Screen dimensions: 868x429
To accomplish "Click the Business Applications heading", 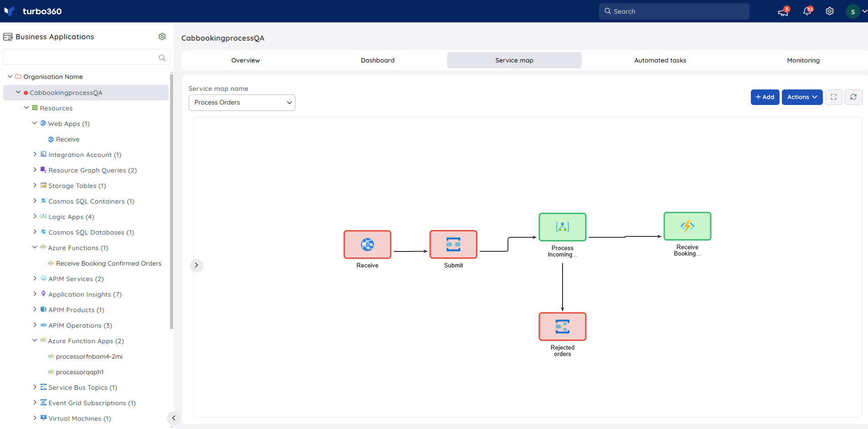I will click(x=55, y=37).
